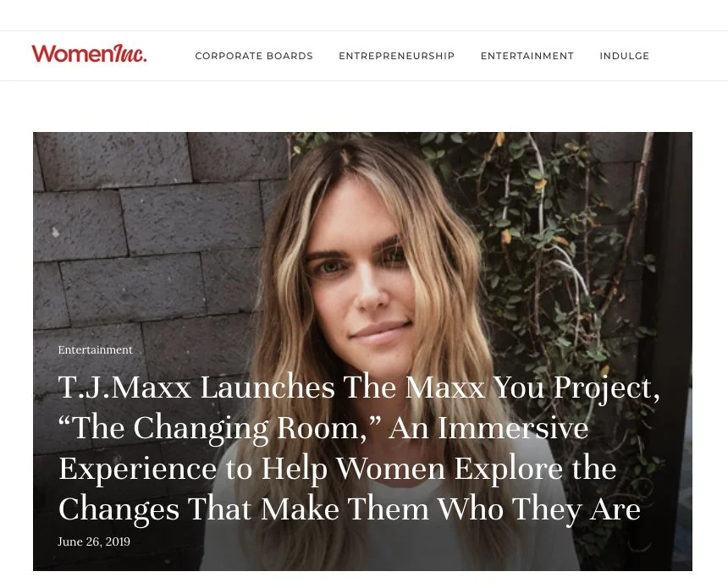Click the blank header area above the navigation
The width and height of the screenshot is (728, 588).
pos(364,15)
